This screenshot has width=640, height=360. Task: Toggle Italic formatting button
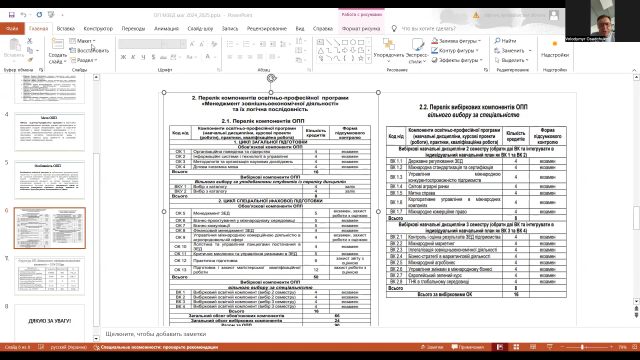(x=133, y=57)
